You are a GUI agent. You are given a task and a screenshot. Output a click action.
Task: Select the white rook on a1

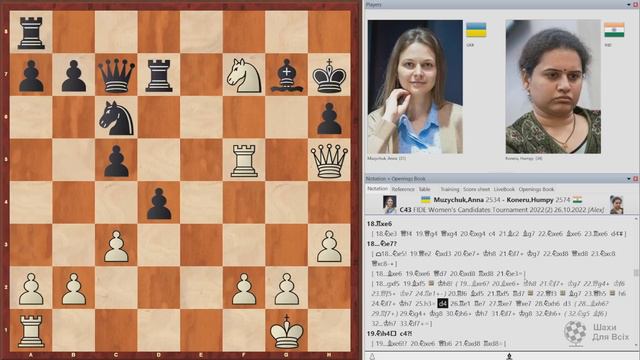tap(31, 331)
